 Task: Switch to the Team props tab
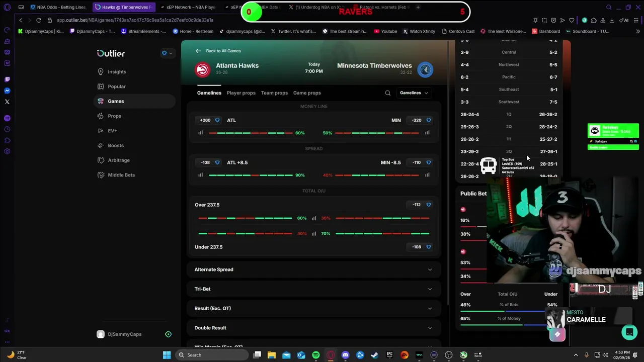[x=274, y=93]
